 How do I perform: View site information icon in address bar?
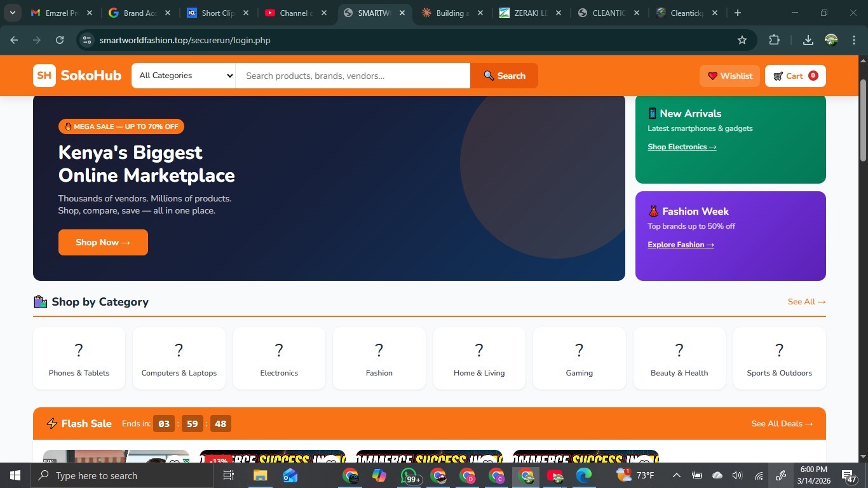coord(87,40)
